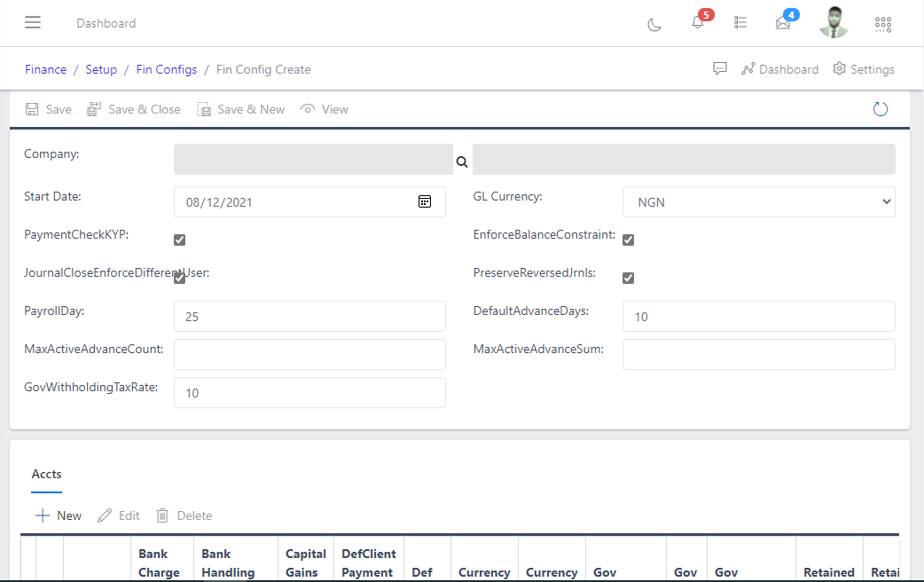Save the Fin Config record
Screen dimensions: 924x582
(x=48, y=108)
